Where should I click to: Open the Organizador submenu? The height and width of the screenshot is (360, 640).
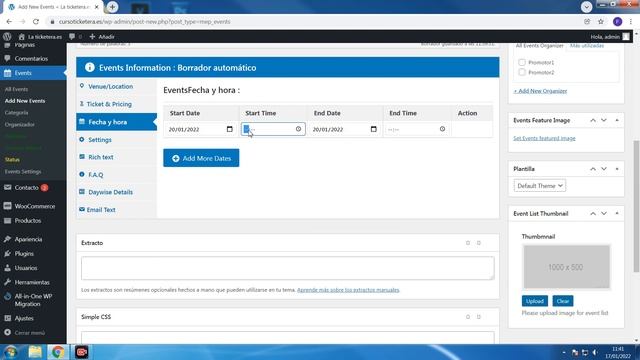(20, 124)
